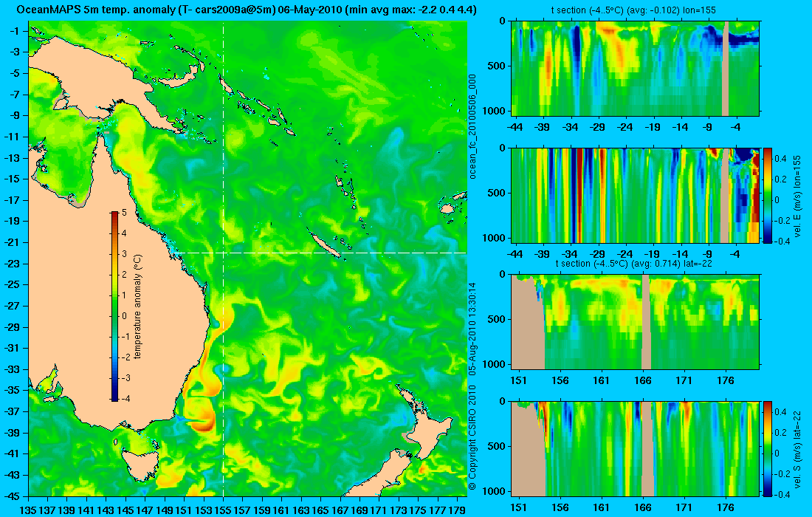Click tick '166' under the lat=-22 temperature section
This screenshot has height=517, width=812.
pos(643,380)
